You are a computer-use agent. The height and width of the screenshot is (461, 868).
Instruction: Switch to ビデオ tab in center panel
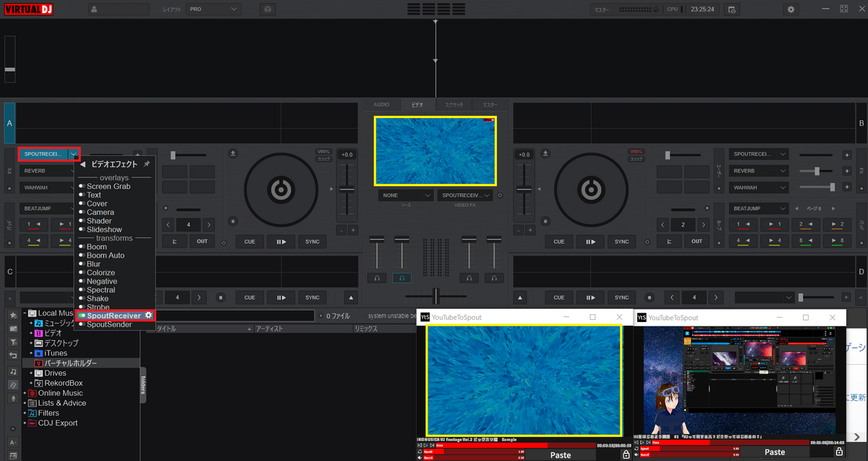[417, 105]
